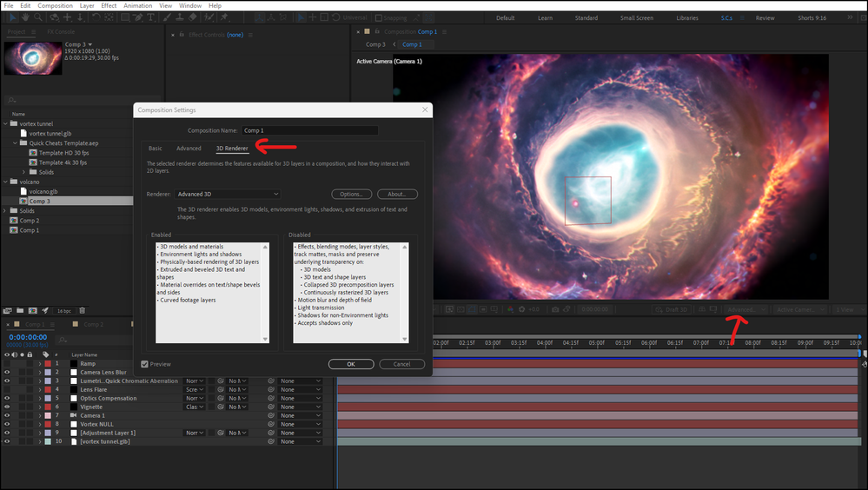Open the Animation menu
868x490 pixels.
(137, 5)
